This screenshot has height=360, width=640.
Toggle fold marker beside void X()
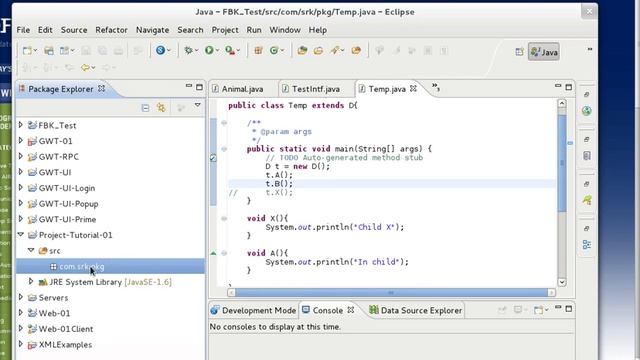coord(224,219)
